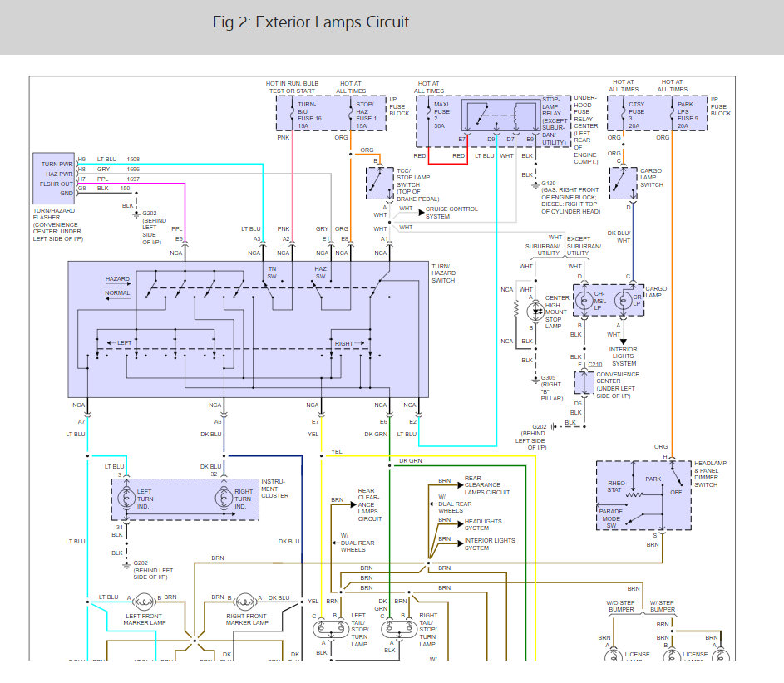784x683 pixels.
Task: Click the Left Turn Indicator lamp symbol
Action: [124, 499]
